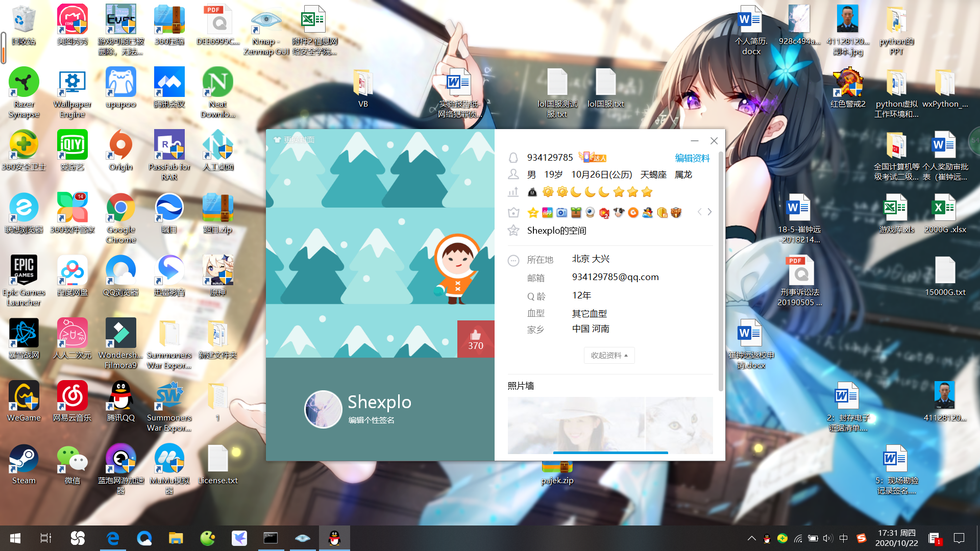Screen dimensions: 980x551
Task: Click the DNF game badge icon
Action: point(676,213)
